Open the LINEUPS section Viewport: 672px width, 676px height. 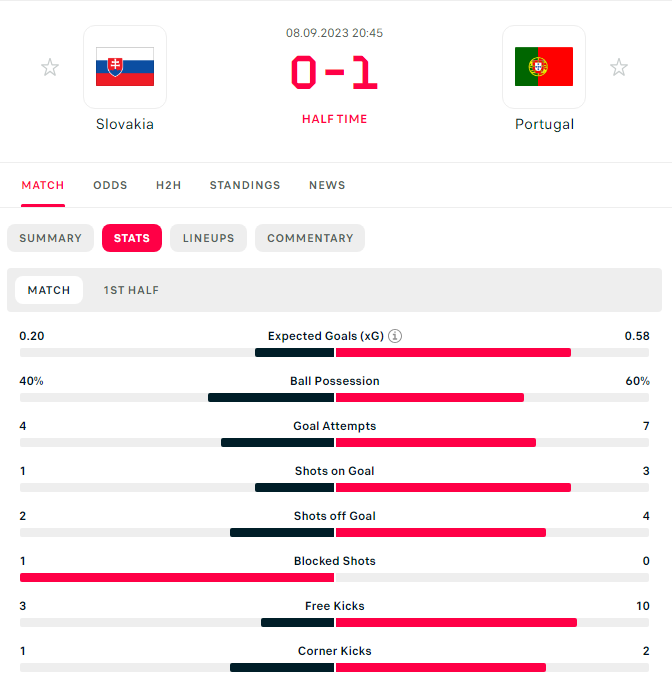209,238
